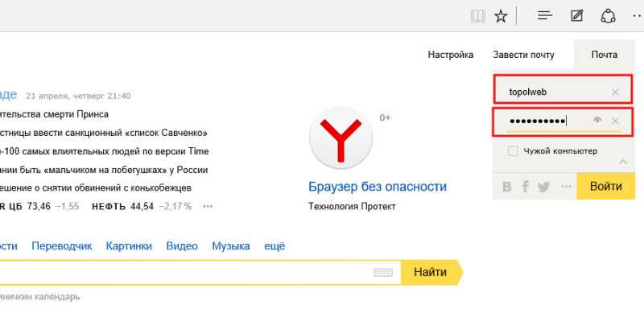Viewport: 644px width, 309px height.
Task: Collapse the login panel chevron
Action: tap(623, 162)
